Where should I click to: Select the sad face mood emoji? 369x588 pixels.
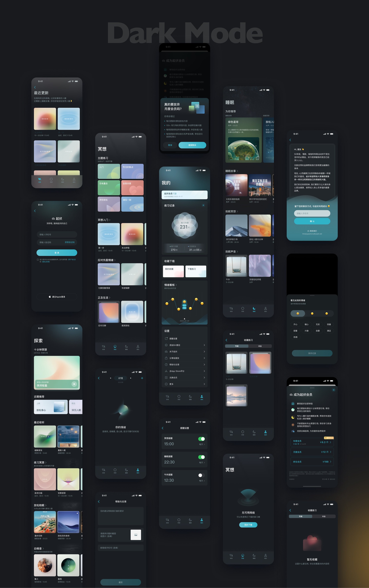pos(326,313)
